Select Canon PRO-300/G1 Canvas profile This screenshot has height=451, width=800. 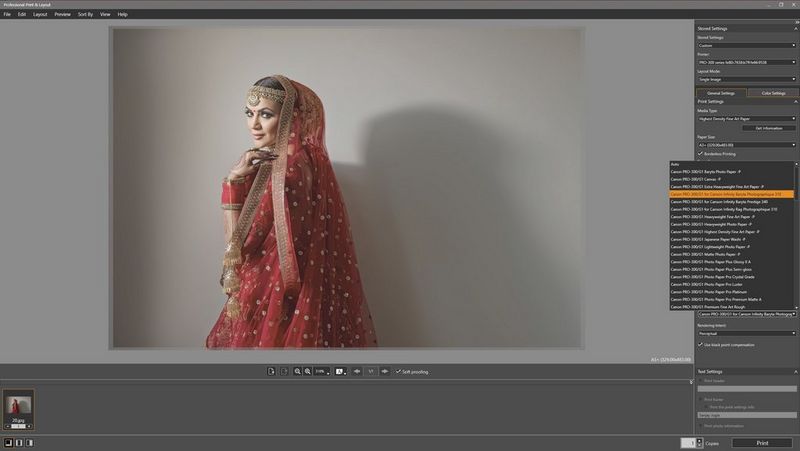pyautogui.click(x=732, y=180)
